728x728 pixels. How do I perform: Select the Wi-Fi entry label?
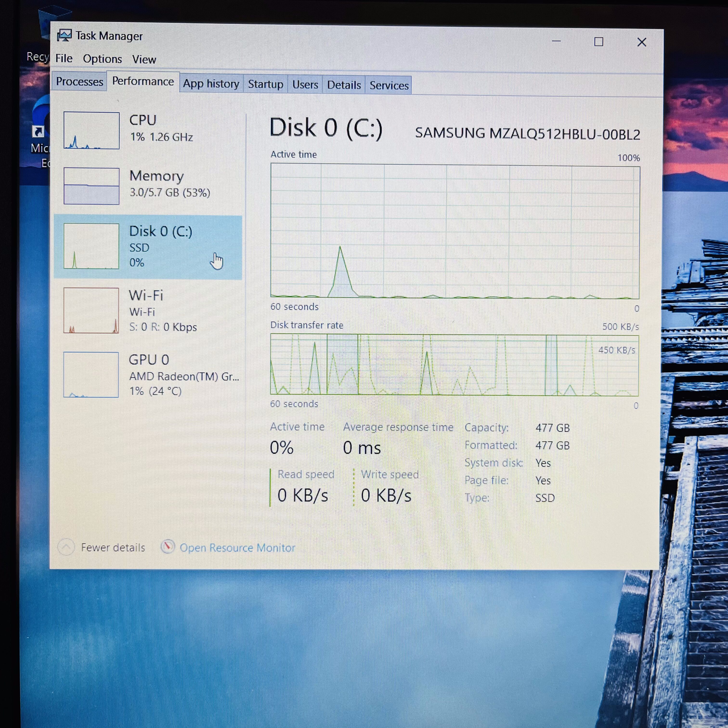point(146,295)
